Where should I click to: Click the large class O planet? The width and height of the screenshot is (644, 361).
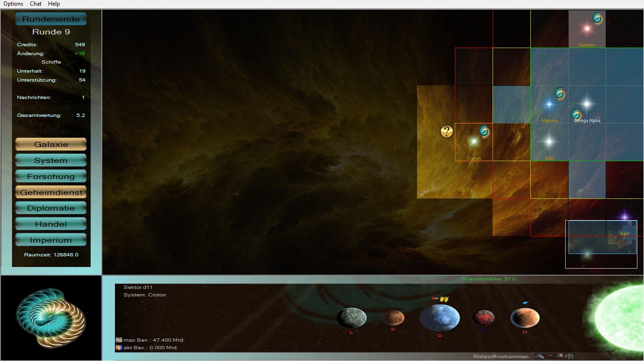439,317
